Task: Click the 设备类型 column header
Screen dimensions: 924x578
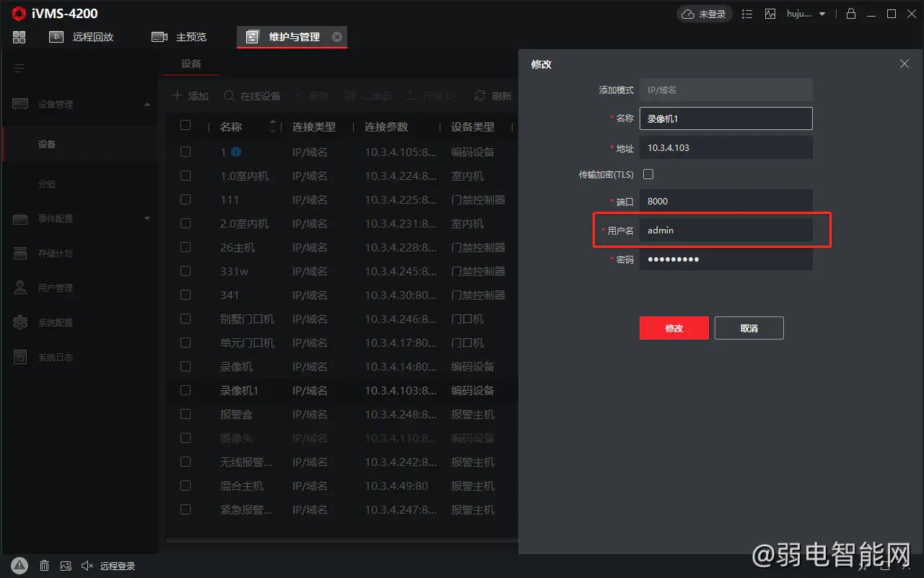Action: (473, 126)
